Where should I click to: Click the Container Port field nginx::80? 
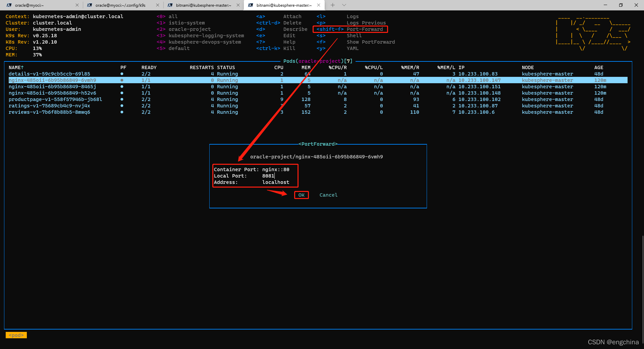point(276,169)
